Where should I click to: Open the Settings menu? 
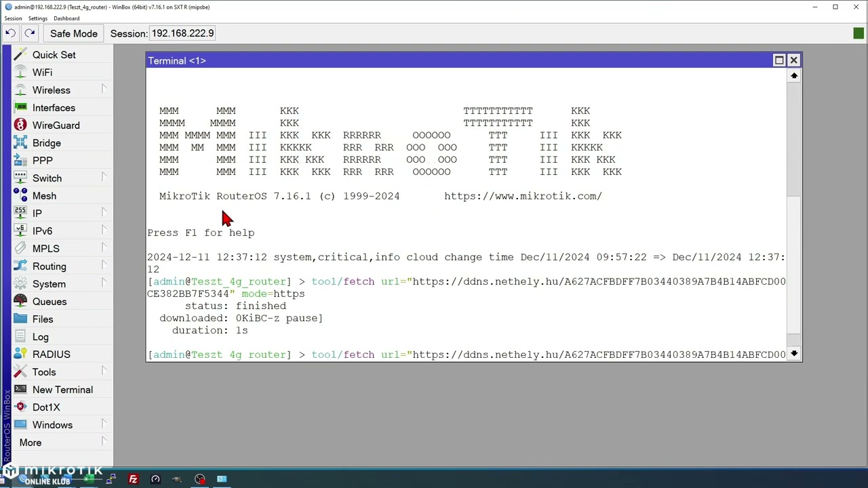(38, 18)
